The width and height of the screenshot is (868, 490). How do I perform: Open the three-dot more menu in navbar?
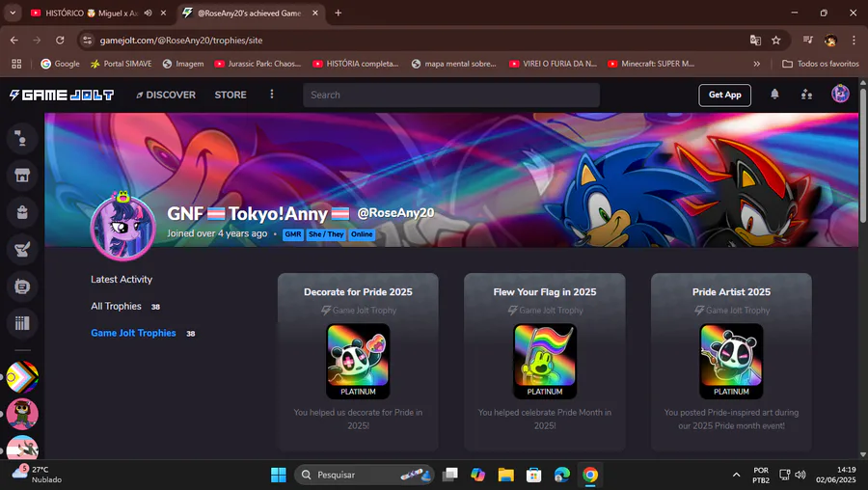coord(271,95)
